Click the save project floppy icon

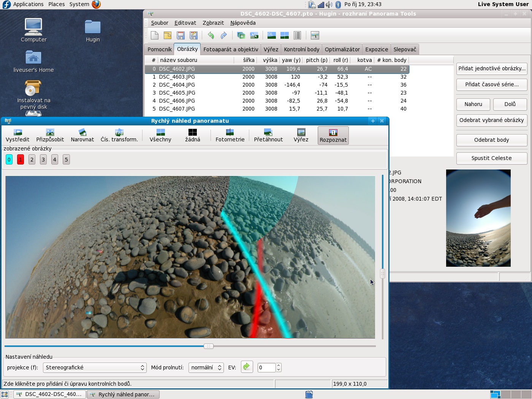pos(180,35)
